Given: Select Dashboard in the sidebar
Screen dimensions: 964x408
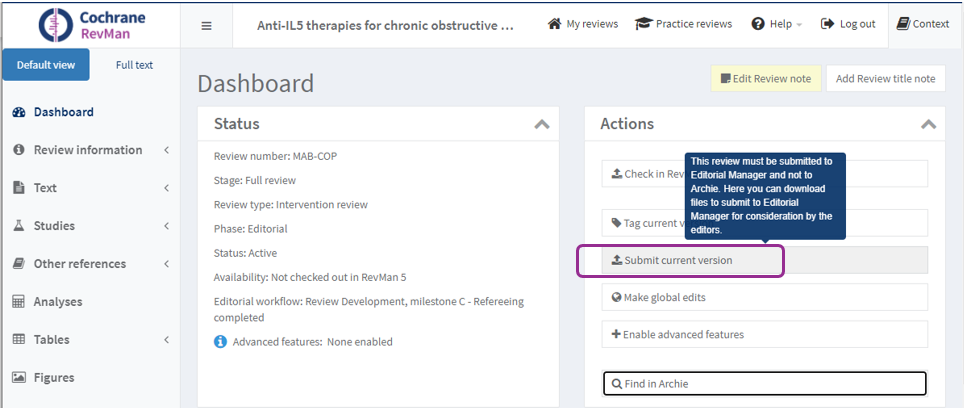Looking at the screenshot, I should 63,112.
